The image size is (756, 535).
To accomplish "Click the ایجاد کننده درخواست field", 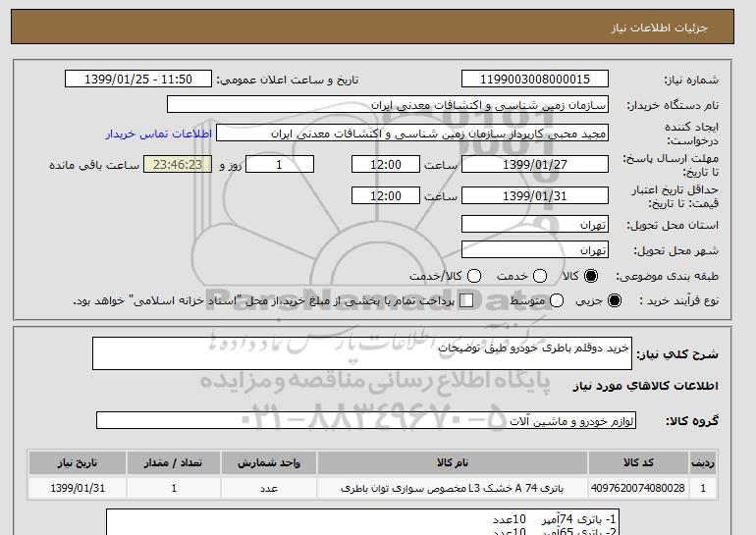I will [x=412, y=134].
